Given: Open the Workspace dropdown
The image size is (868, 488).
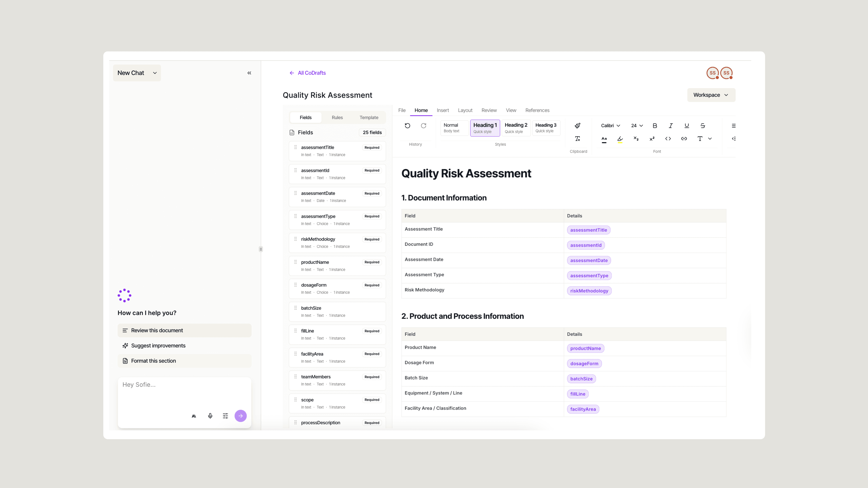Looking at the screenshot, I should 711,95.
